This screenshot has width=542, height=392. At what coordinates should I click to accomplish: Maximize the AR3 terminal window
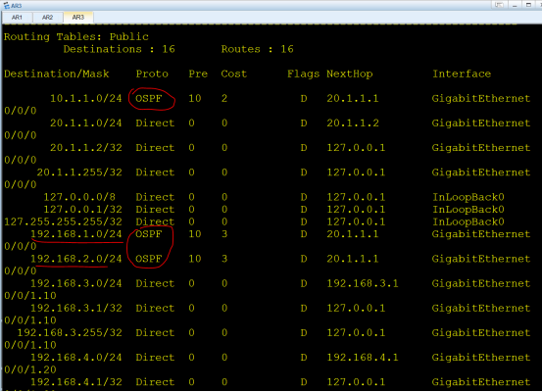click(528, 5)
